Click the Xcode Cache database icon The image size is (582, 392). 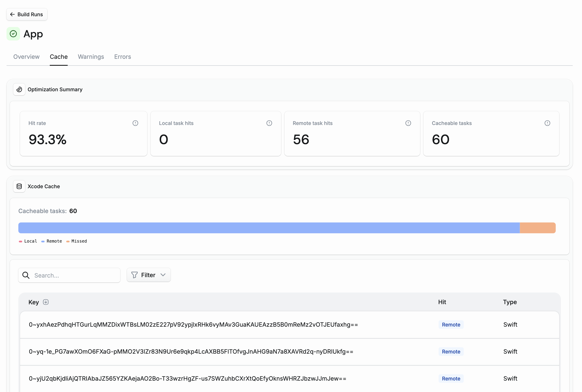[19, 186]
